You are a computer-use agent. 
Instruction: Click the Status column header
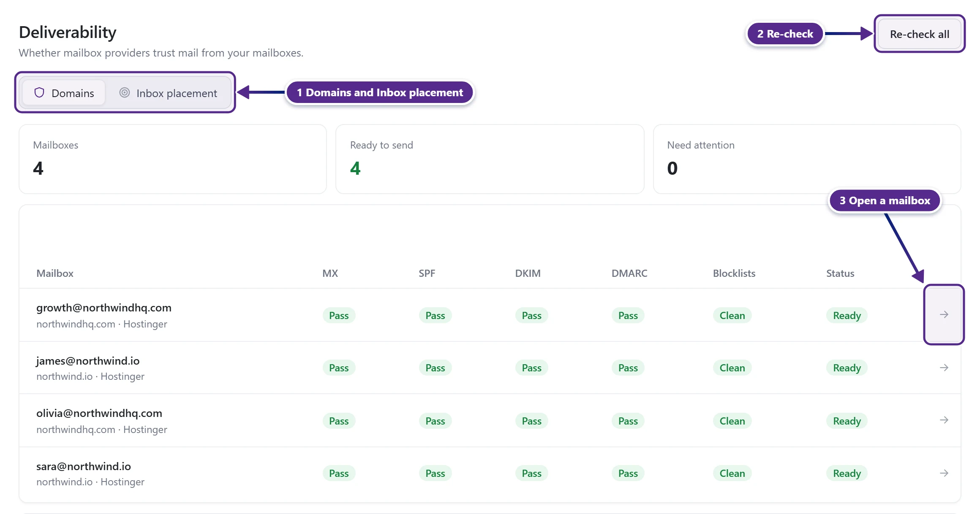pyautogui.click(x=840, y=273)
